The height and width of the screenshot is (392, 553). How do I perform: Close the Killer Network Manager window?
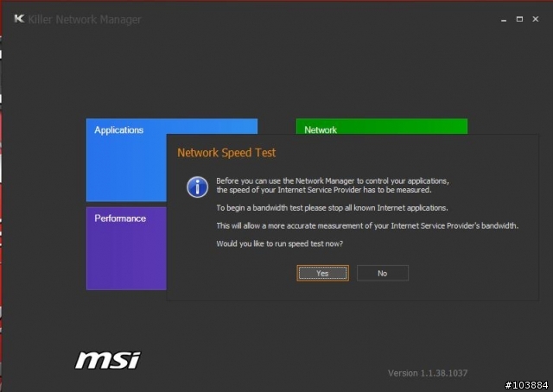[x=536, y=19]
